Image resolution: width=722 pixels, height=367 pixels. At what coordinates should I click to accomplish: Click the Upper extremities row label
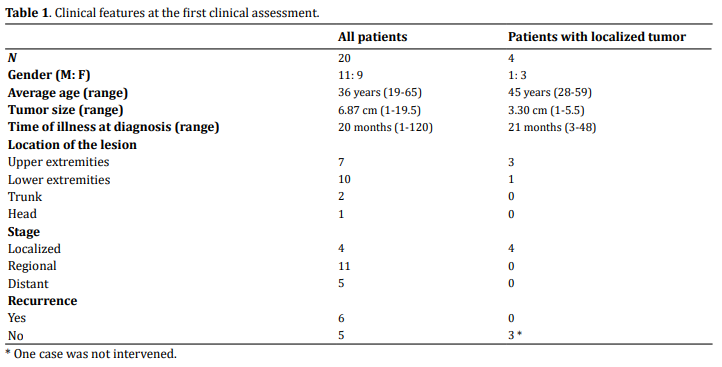pos(58,162)
